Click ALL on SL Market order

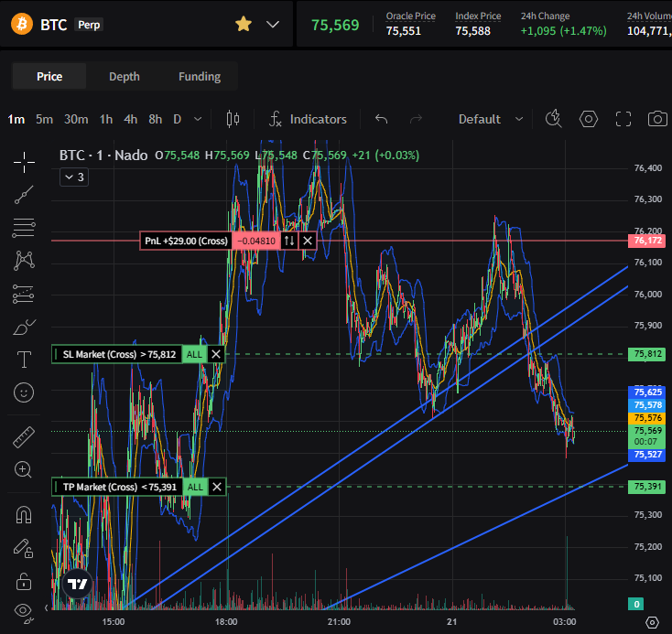point(194,354)
